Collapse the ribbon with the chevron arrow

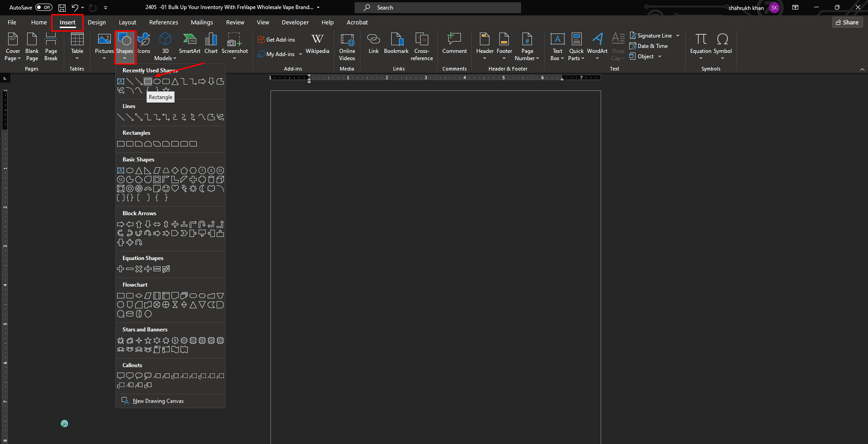click(862, 69)
